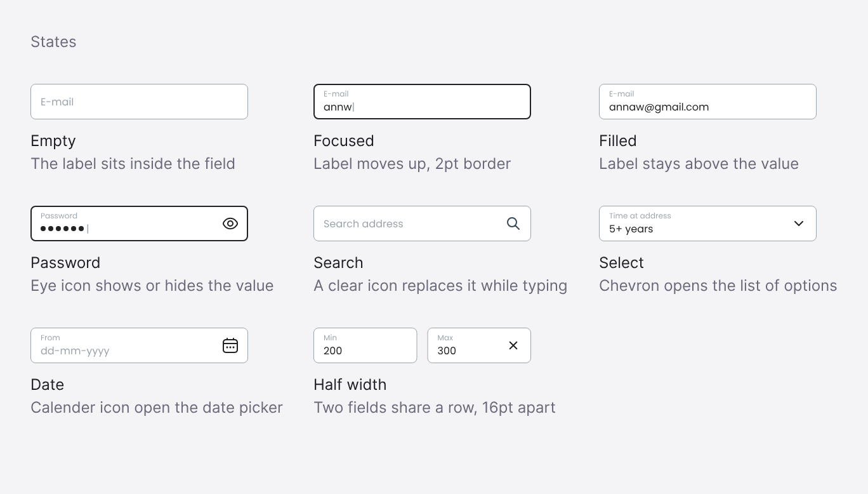This screenshot has height=494, width=868.
Task: Click the Search state title below the field
Action: tap(338, 263)
